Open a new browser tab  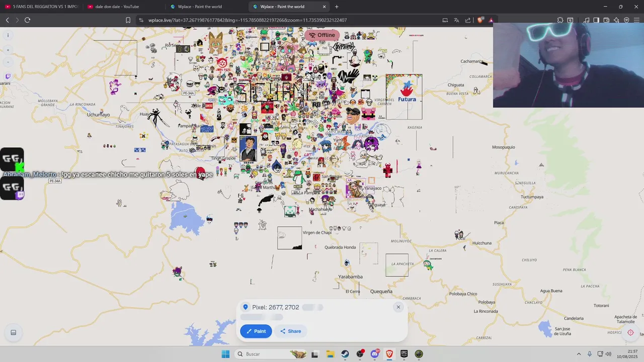coord(337,7)
